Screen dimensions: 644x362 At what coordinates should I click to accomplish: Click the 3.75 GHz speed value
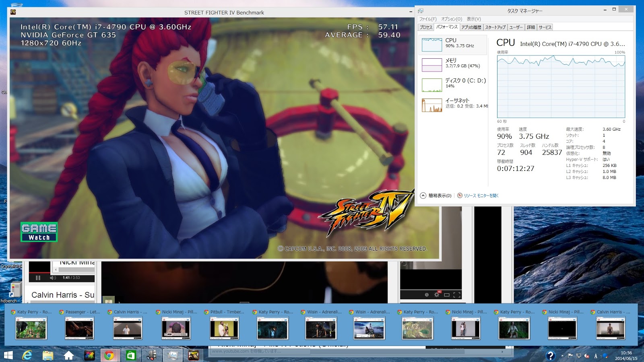click(534, 136)
